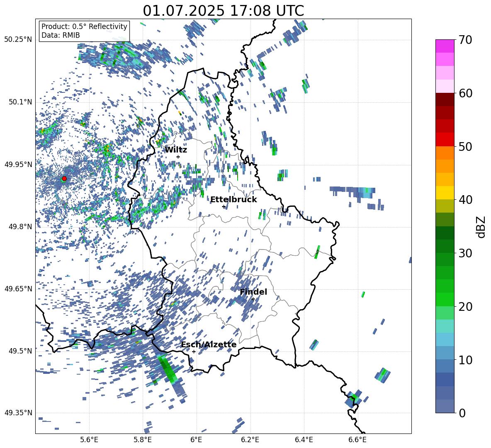491x448 pixels.
Task: Select the Wiltz city label
Action: (176, 150)
